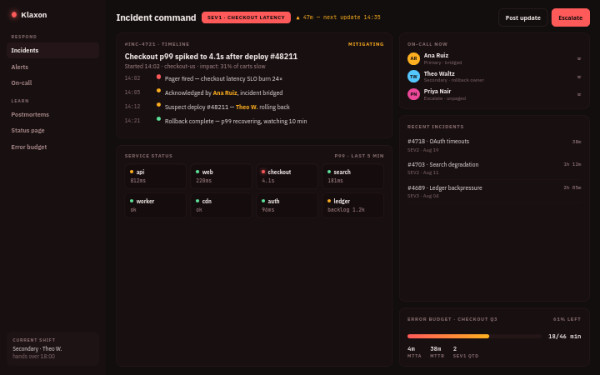Click the Current Shift card for Theo W.
The height and width of the screenshot is (375, 600).
(53, 348)
